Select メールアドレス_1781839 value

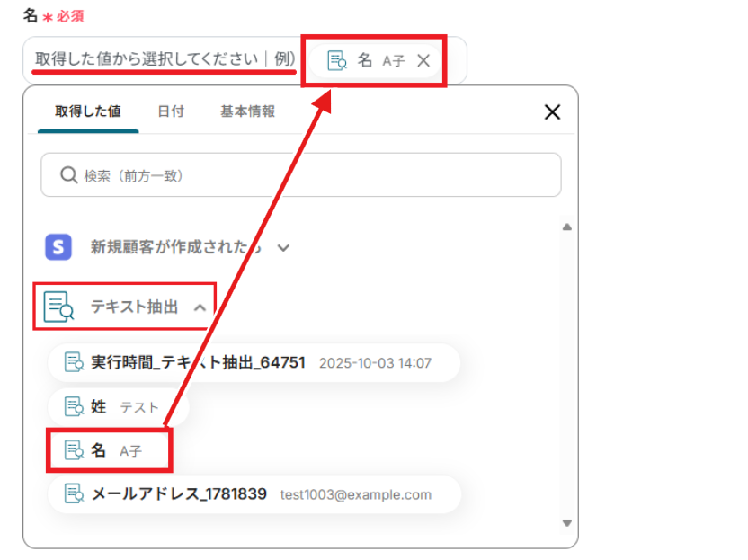coord(254,494)
